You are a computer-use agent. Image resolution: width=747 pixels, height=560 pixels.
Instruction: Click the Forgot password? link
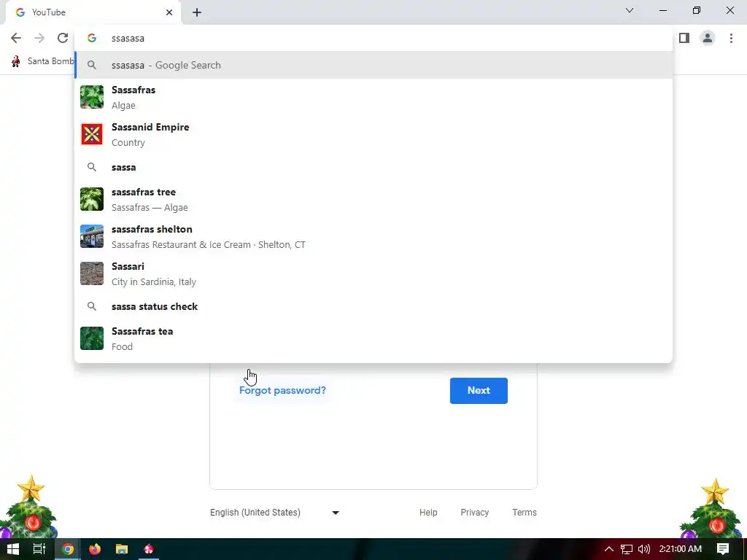(282, 391)
